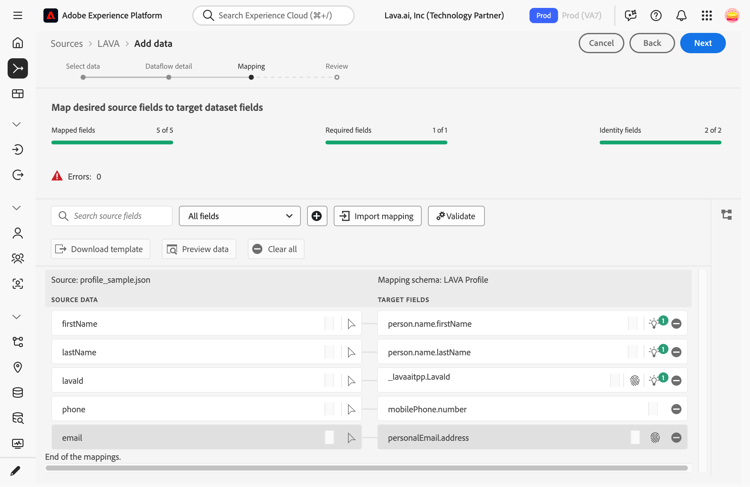Select source arrow for email field

(x=351, y=438)
